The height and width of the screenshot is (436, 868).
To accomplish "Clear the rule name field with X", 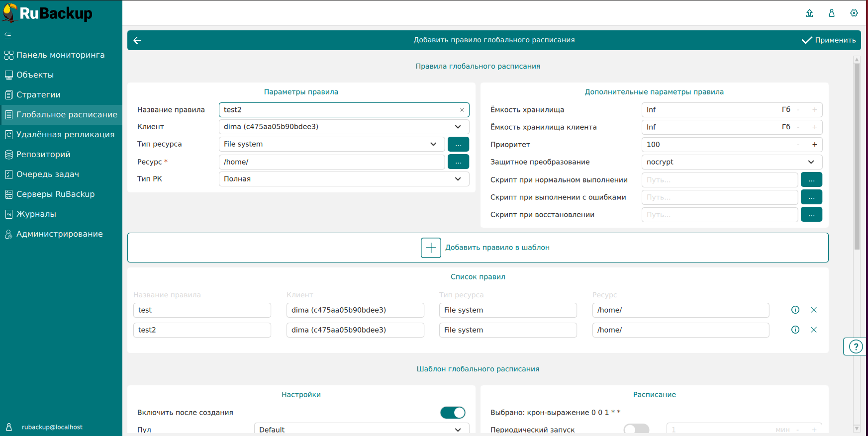I will pos(462,110).
